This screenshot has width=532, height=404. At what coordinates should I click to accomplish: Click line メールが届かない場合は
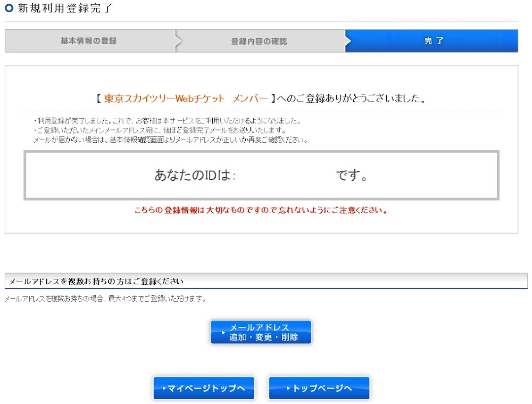click(171, 139)
